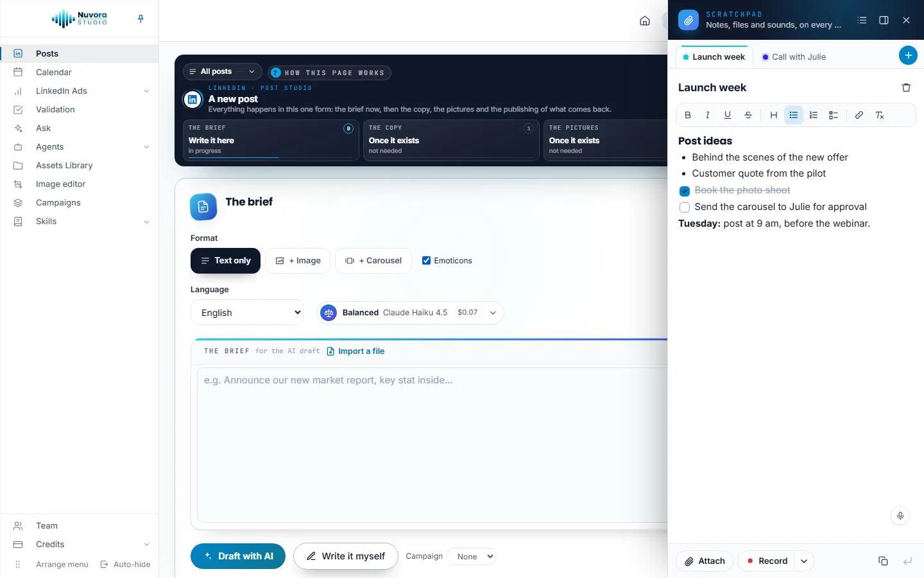Start dictation with the microphone icon

click(x=900, y=516)
